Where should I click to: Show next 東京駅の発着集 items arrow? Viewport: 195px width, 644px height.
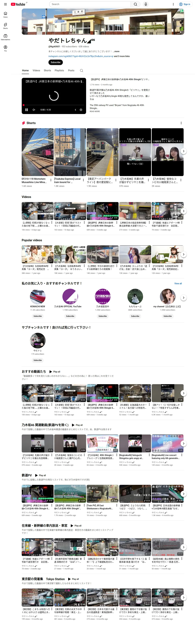click(183, 597)
